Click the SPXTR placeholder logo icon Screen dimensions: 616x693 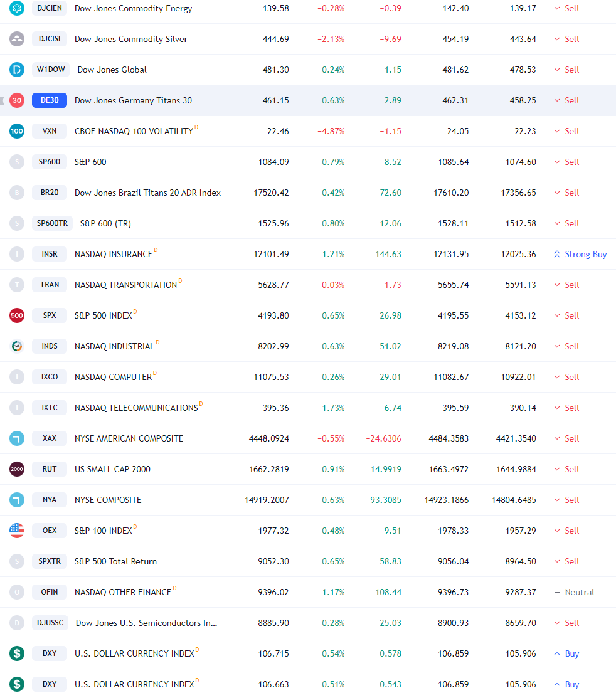pyautogui.click(x=17, y=561)
